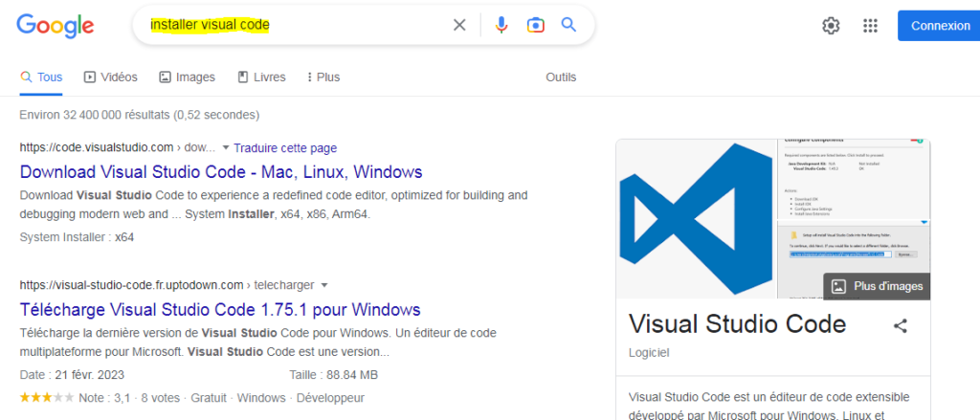980x420 pixels.
Task: Open the configure components screenshot thumbnail
Action: click(x=854, y=178)
